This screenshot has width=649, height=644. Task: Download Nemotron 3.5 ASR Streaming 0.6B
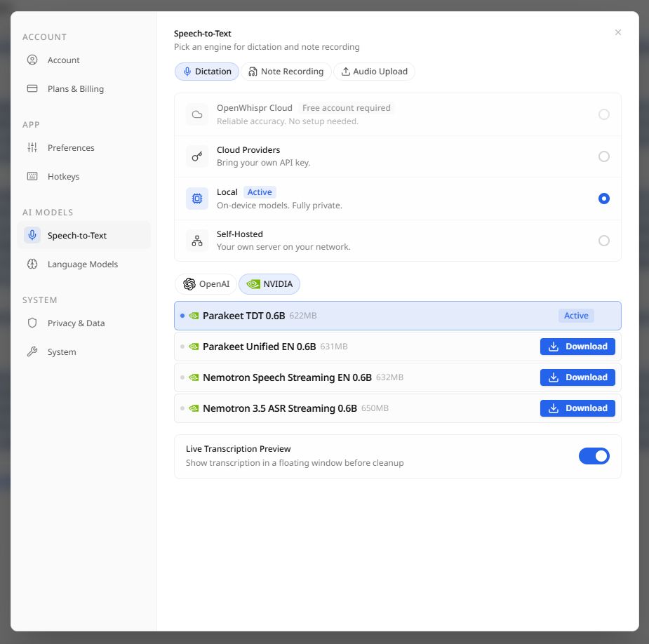[x=577, y=408]
